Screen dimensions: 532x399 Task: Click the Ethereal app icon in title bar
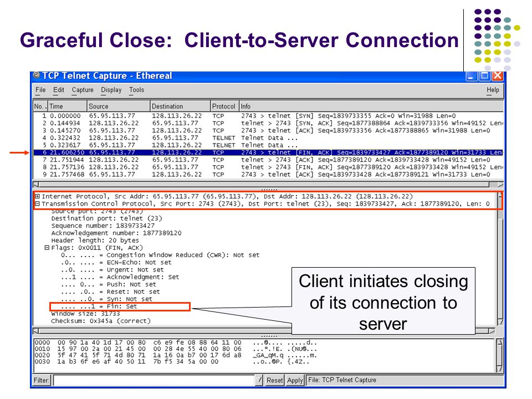[x=37, y=75]
